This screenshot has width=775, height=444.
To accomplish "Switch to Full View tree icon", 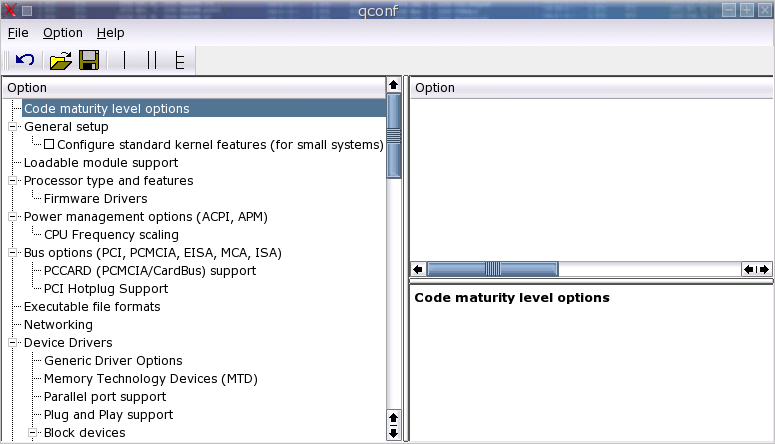I will point(180,60).
